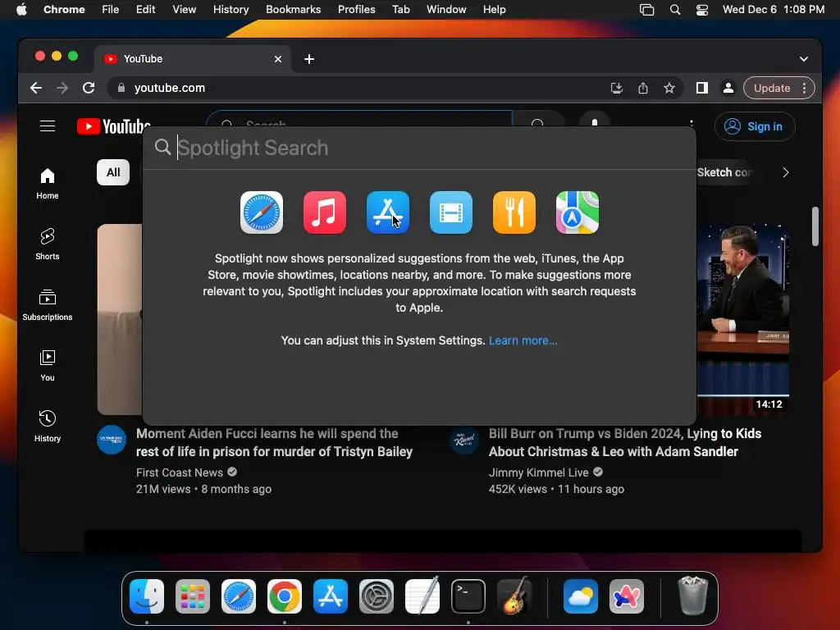Screen dimensions: 840x630
Task: Click Jimmy Kimmel Live channel avatar
Action: pyautogui.click(x=464, y=440)
